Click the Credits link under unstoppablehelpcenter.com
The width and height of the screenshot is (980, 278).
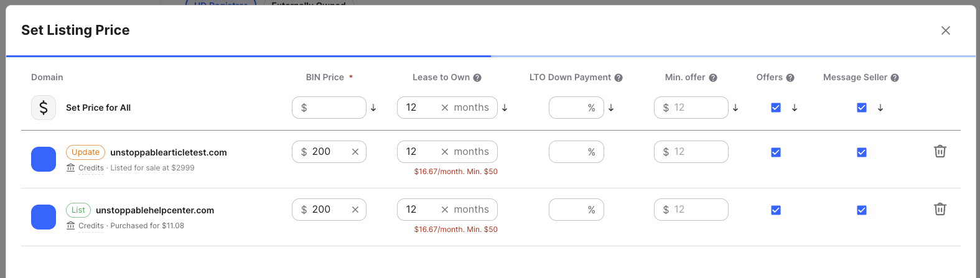(x=91, y=226)
